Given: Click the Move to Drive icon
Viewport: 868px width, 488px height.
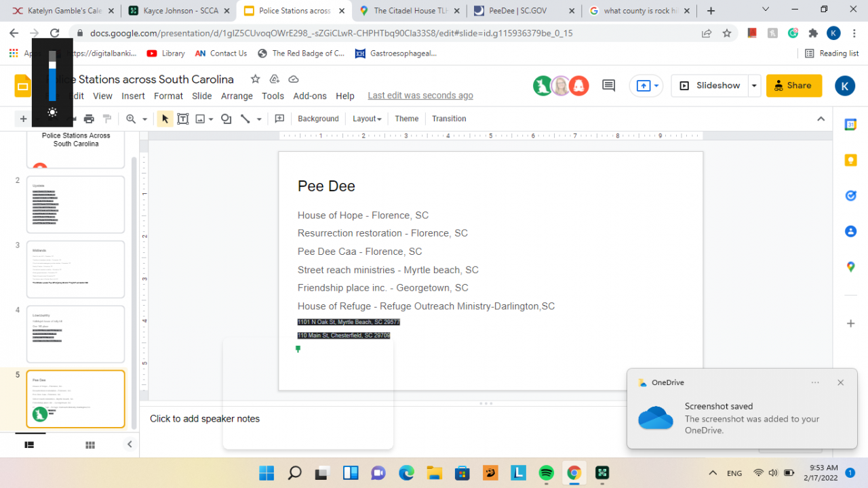Looking at the screenshot, I should [275, 79].
